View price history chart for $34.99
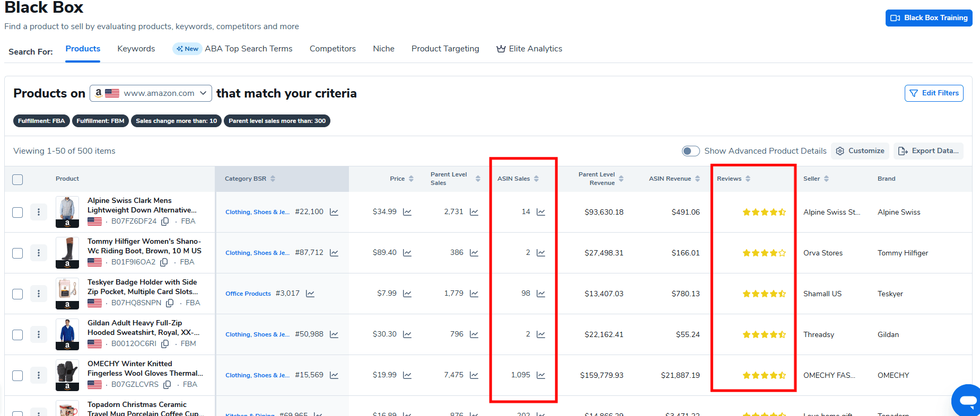980x416 pixels. pyautogui.click(x=407, y=212)
